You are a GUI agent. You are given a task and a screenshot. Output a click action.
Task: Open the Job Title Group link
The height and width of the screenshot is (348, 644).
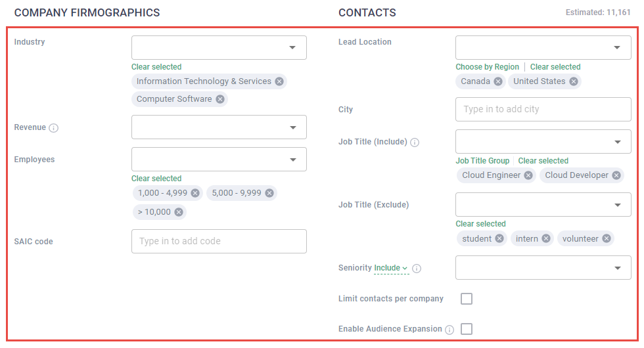[x=482, y=161]
